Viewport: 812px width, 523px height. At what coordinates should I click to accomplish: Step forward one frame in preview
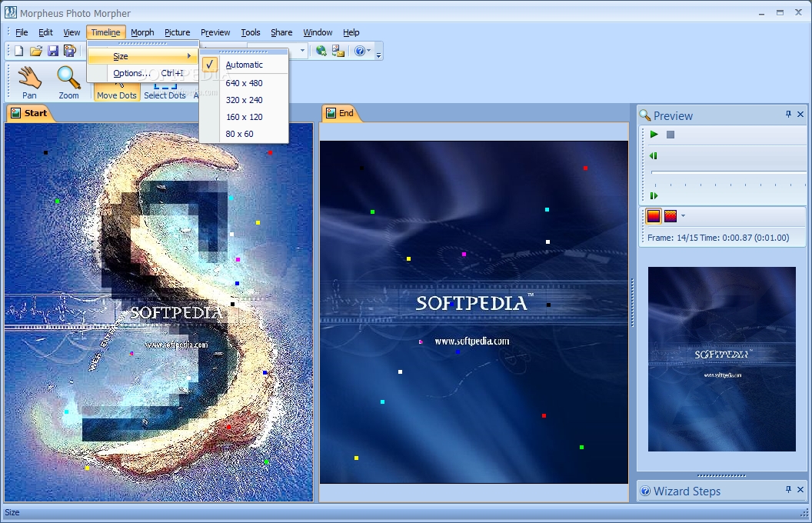(x=654, y=195)
